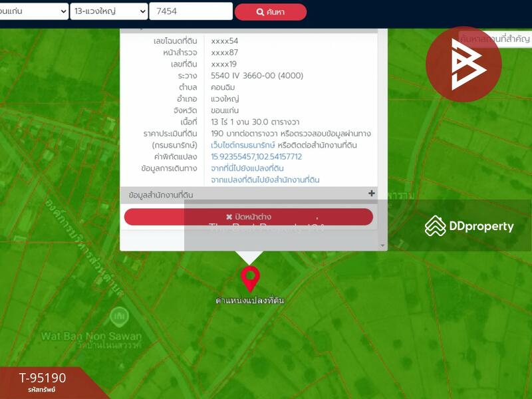Open the เว็บไซต์กรมธนารักษ์ link
Image resolution: width=532 pixels, height=399 pixels.
243,145
